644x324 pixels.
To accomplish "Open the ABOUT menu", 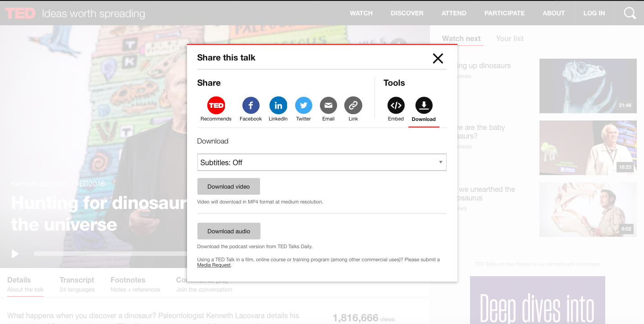I will (554, 13).
